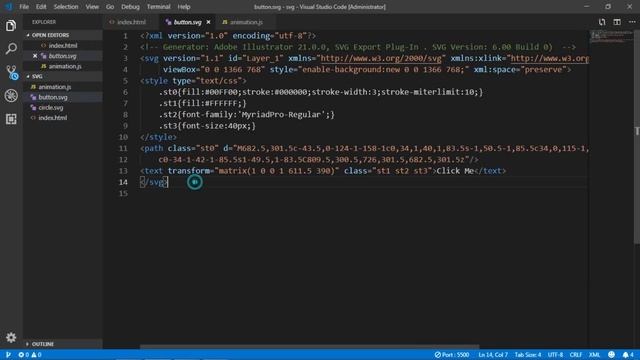The height and width of the screenshot is (360, 640).
Task: Open the Source Control view icon
Action: tap(11, 72)
